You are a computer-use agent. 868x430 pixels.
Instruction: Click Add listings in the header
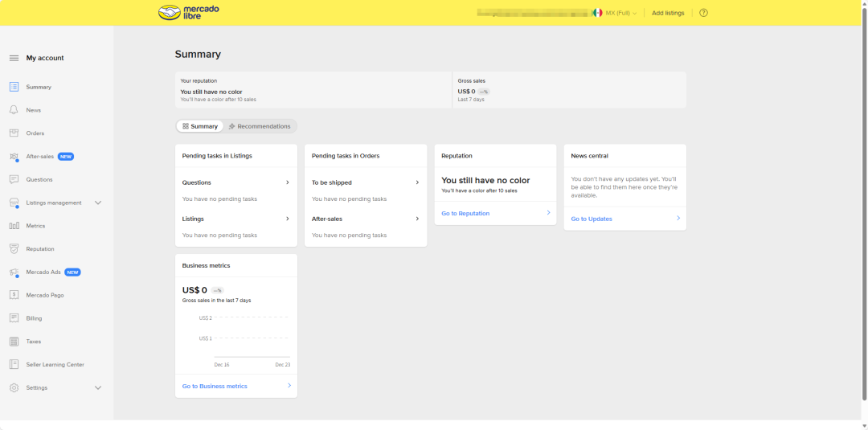(x=668, y=13)
